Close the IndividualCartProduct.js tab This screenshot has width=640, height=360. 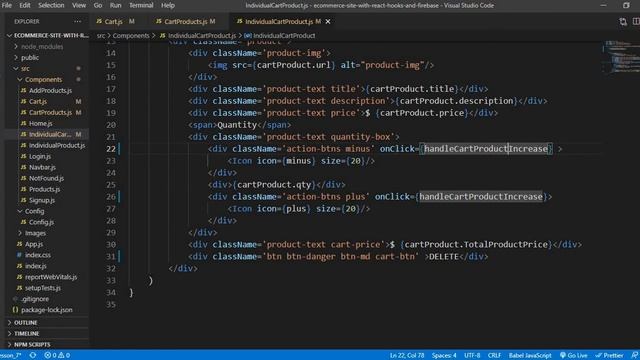point(328,21)
